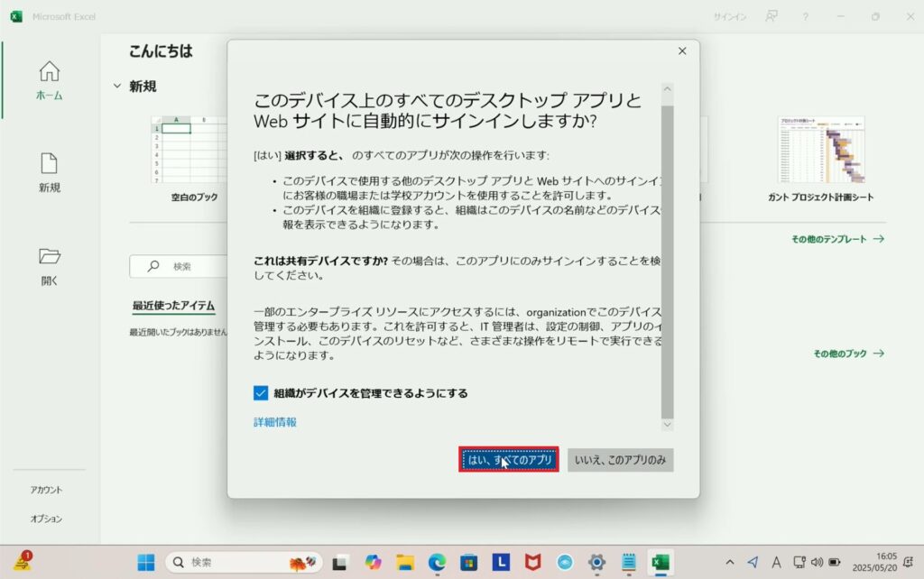Viewport: 924px width, 579px height.
Task: Open the clock showing 16:05 2025/05/20
Action: [x=874, y=562]
